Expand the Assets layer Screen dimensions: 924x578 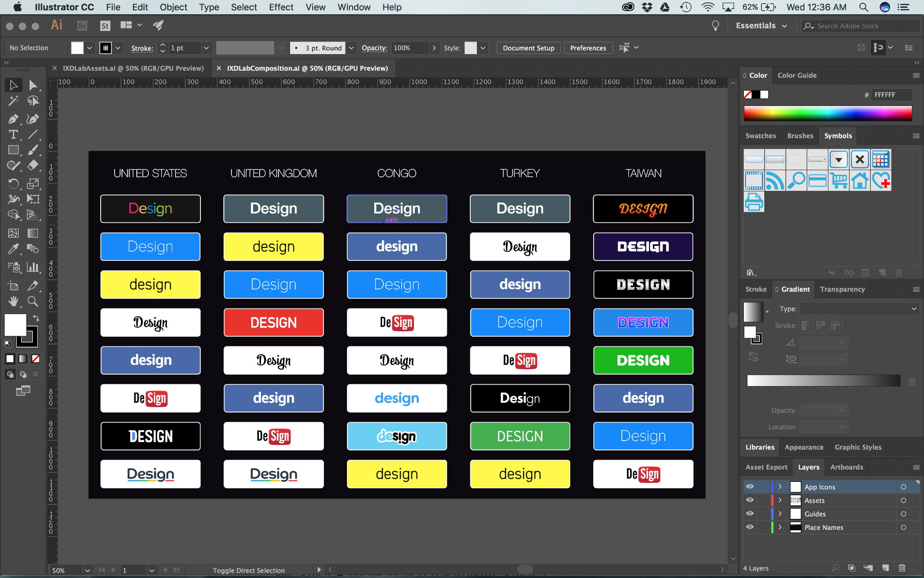pos(780,500)
